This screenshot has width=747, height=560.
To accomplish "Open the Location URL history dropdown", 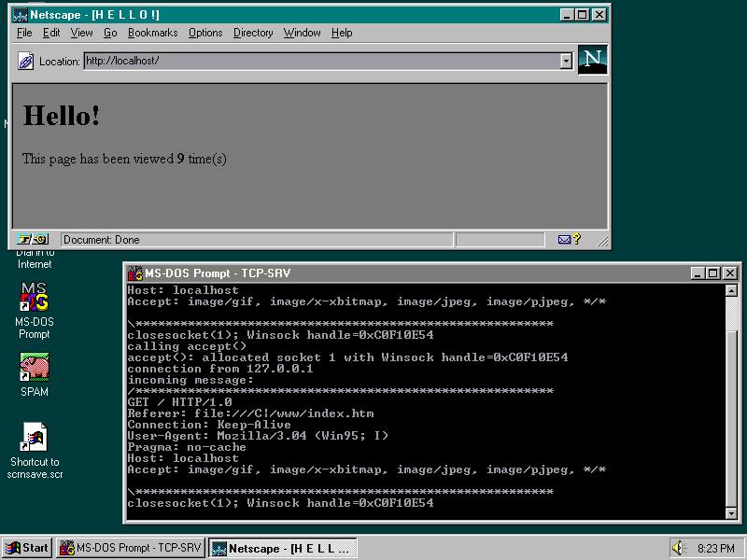I will click(566, 61).
